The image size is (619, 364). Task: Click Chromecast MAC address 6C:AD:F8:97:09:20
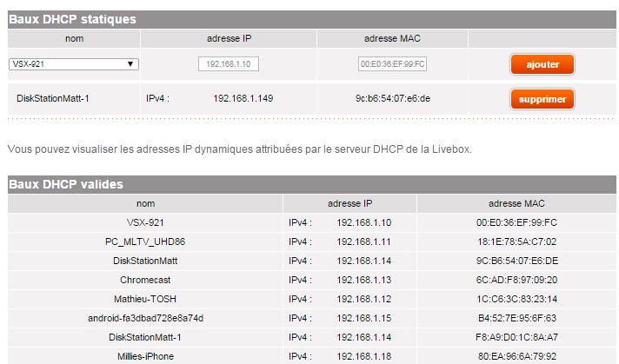click(x=516, y=280)
